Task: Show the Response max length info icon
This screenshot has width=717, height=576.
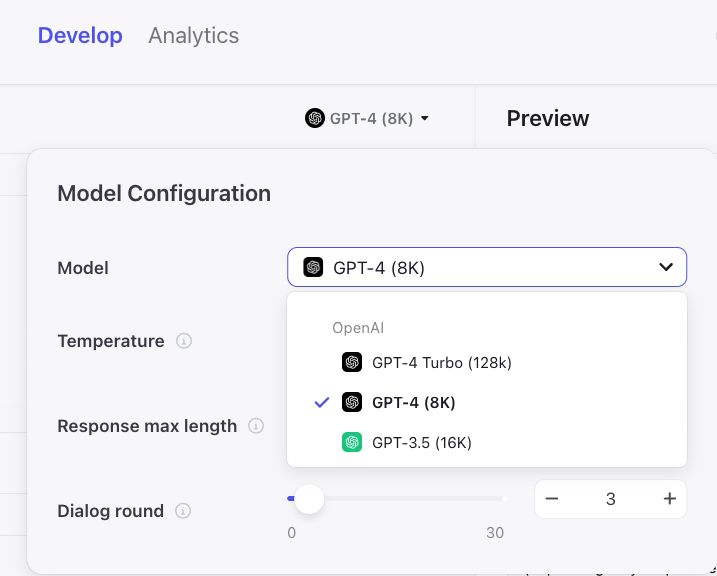Action: [256, 426]
